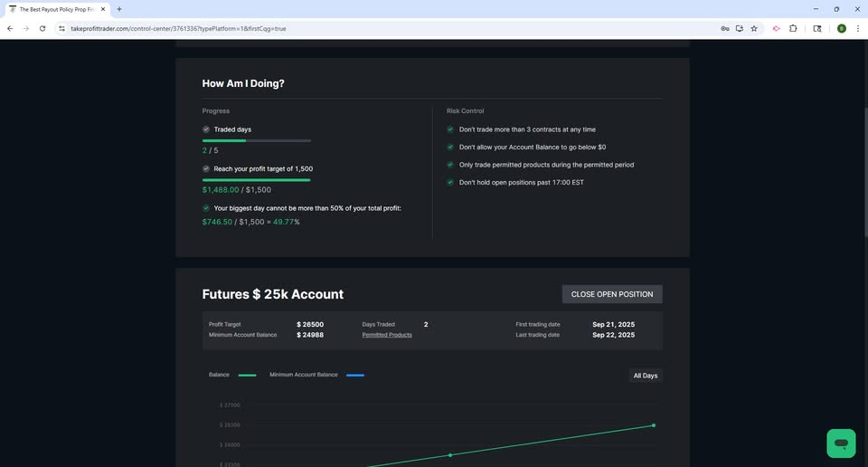The height and width of the screenshot is (467, 868).
Task: Click the Traded days check mark
Action: click(x=206, y=129)
